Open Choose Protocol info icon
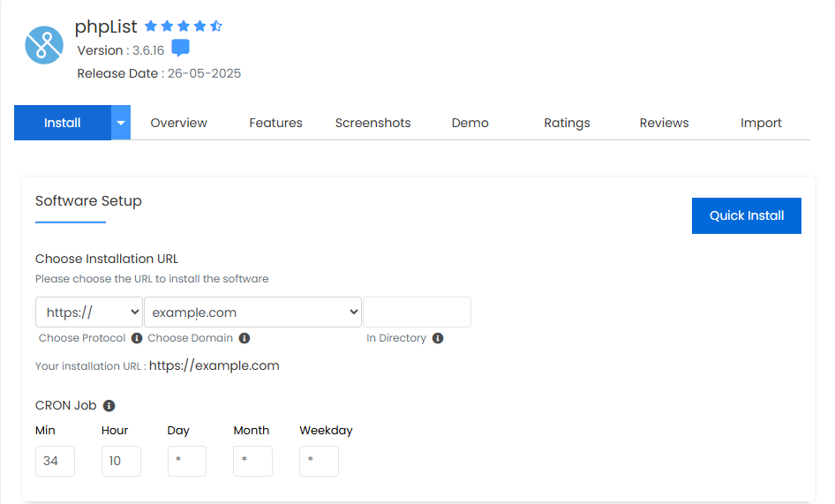This screenshot has height=504, width=835. click(x=137, y=338)
